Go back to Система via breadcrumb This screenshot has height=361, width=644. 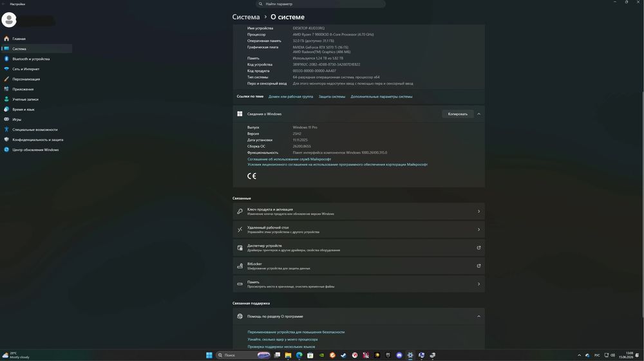click(x=245, y=17)
